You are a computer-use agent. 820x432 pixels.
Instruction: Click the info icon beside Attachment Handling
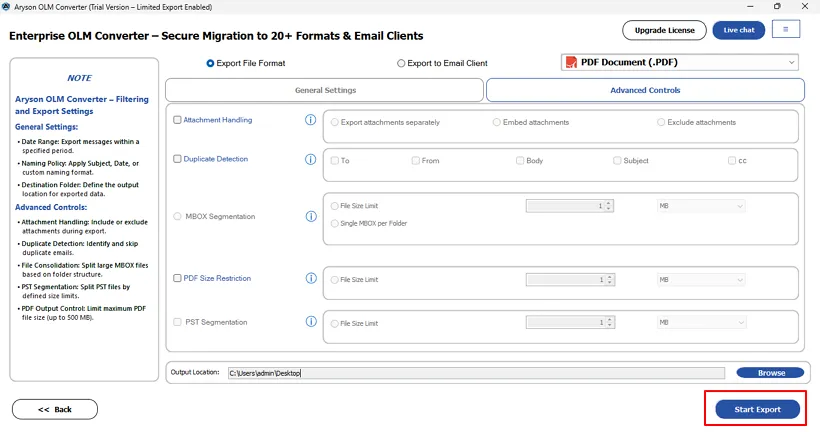click(310, 120)
